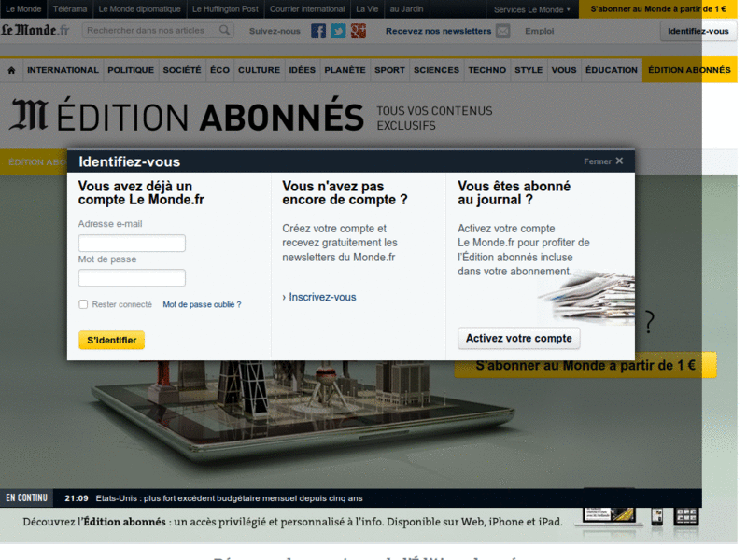The width and height of the screenshot is (747, 560).
Task: Open the Éco section
Action: tap(219, 70)
